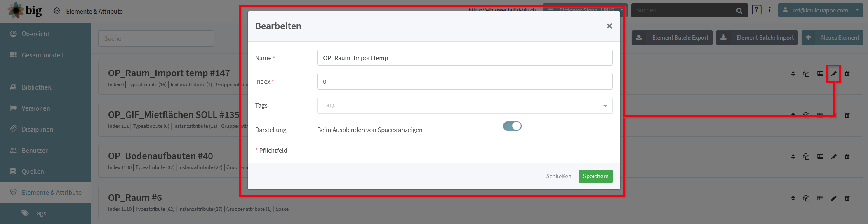Click Element Batch: Export button
868x224 pixels.
click(672, 38)
